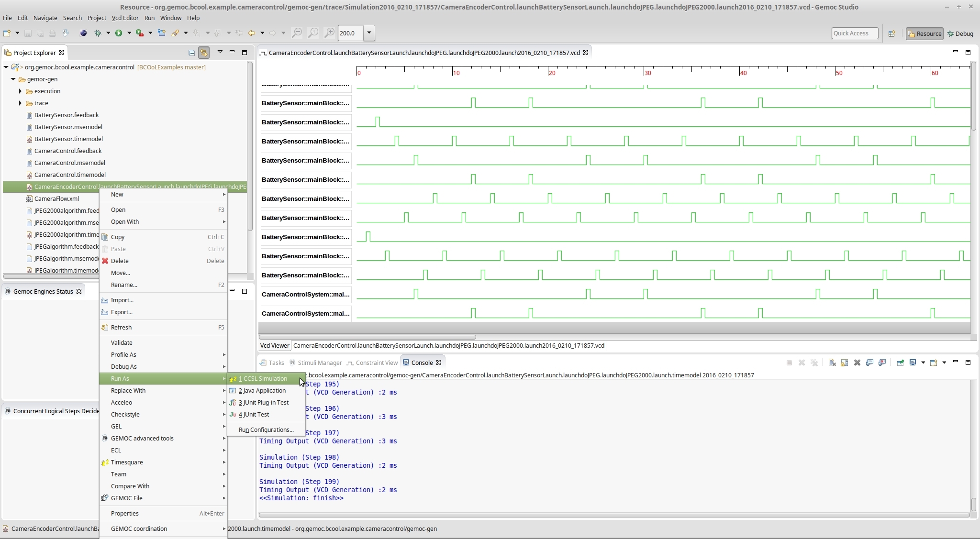980x539 pixels.
Task: Click Run Configurations... in the submenu
Action: (x=266, y=429)
